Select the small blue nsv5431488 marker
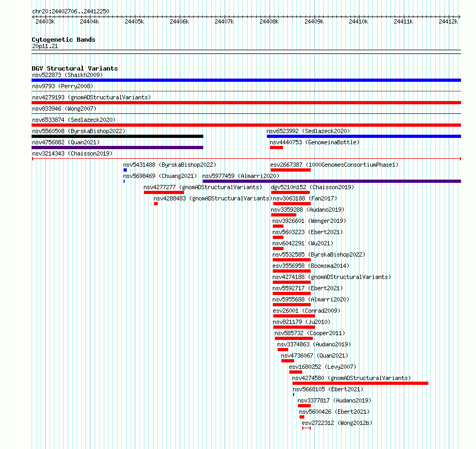This screenshot has height=449, width=476. coord(125,170)
